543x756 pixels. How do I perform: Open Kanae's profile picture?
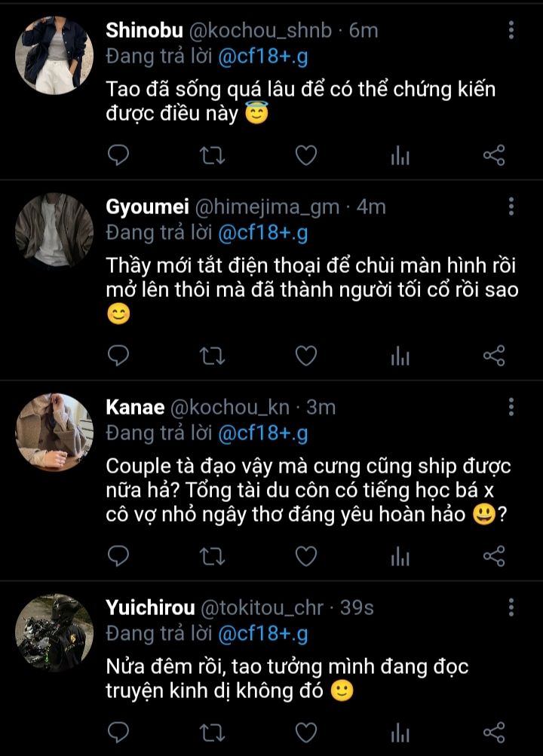54,432
